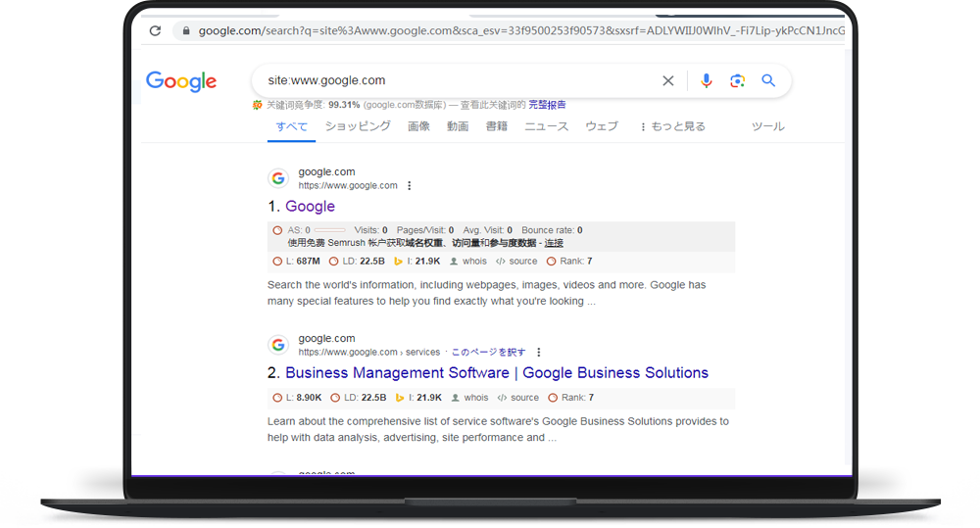
Task: Switch to the ウェブ tab
Action: (602, 126)
